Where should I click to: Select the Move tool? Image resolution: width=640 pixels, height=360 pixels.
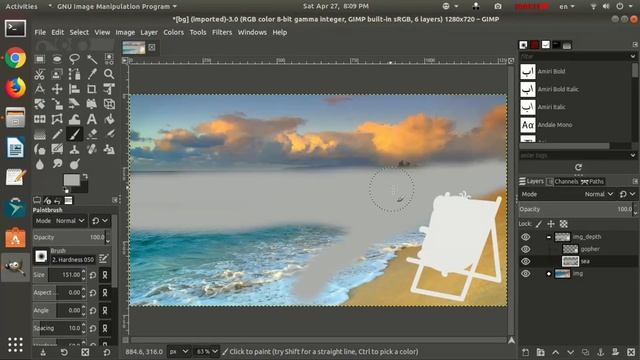coord(57,89)
